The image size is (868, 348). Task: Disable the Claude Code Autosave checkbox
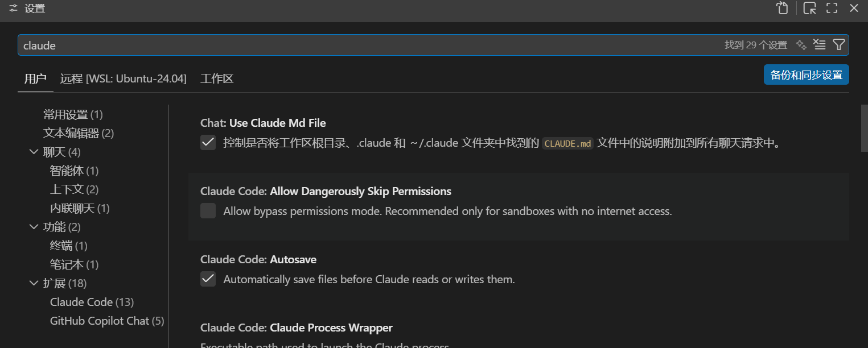pyautogui.click(x=208, y=279)
